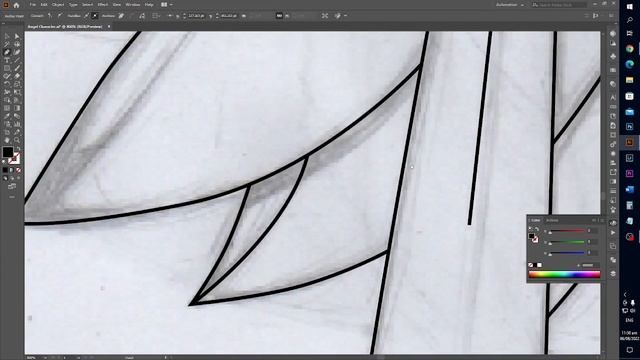The height and width of the screenshot is (360, 640).
Task: Select the Artboard tool
Action: click(x=7, y=132)
